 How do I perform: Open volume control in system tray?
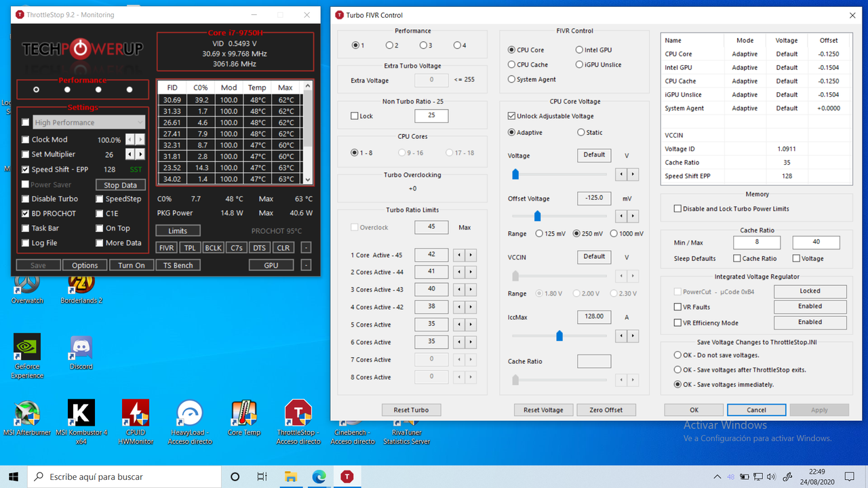click(771, 476)
